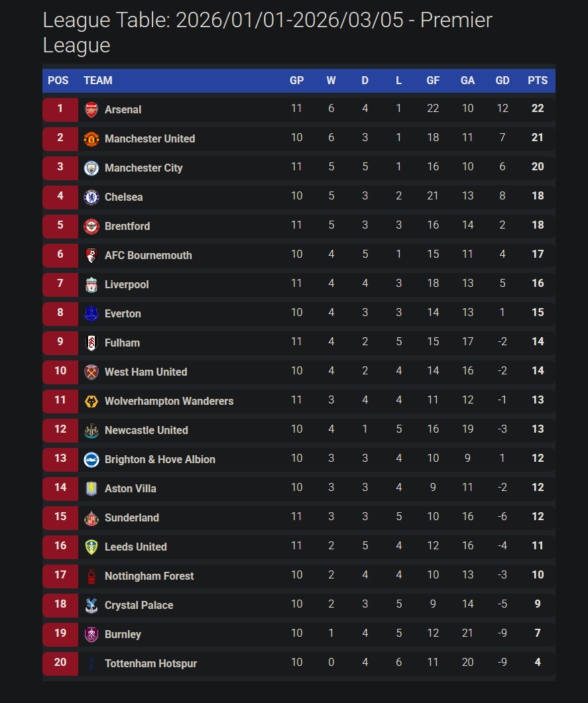Click the Chelsea club badge
The height and width of the screenshot is (703, 588).
pyautogui.click(x=91, y=197)
